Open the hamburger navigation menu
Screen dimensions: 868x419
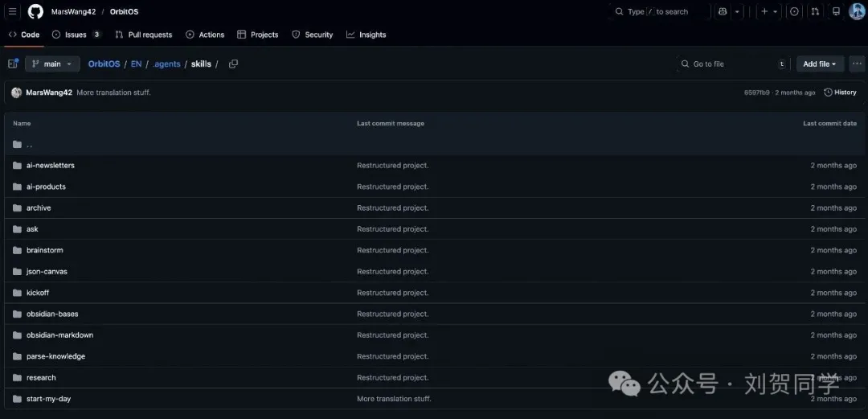(12, 12)
